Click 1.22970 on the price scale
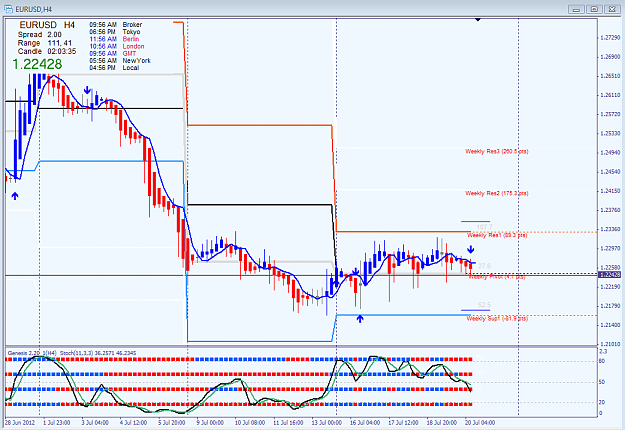 [x=610, y=248]
